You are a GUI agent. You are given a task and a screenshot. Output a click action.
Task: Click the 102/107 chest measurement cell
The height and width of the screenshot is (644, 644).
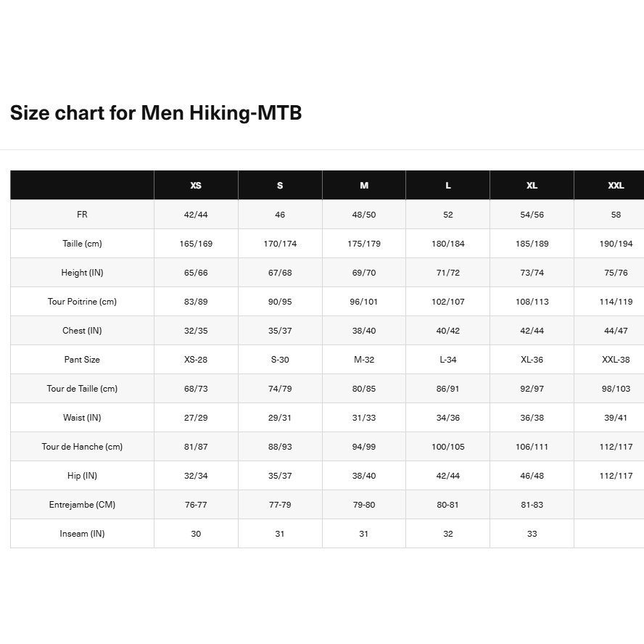point(448,302)
